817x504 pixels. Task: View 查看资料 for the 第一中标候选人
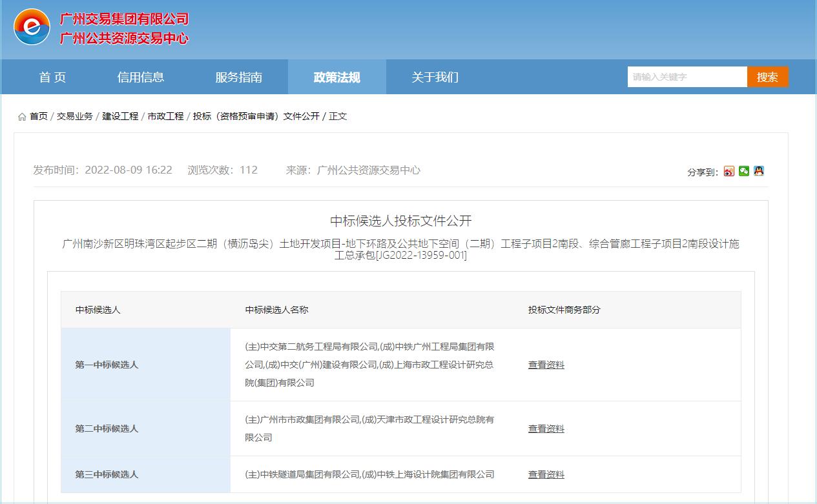[546, 365]
